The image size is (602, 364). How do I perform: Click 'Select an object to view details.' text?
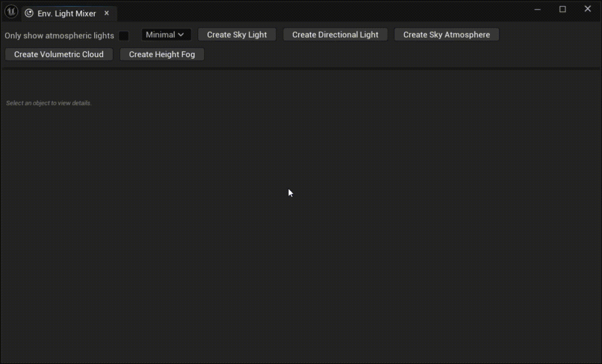49,103
